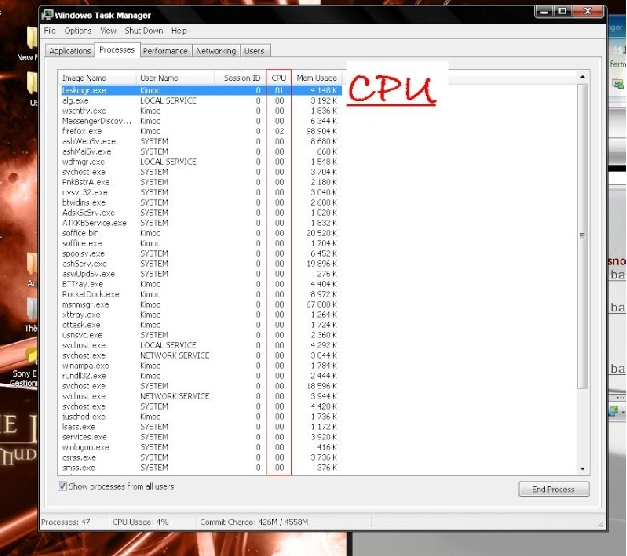Select the csrss.exe process
This screenshot has height=556, width=627.
[x=200, y=458]
